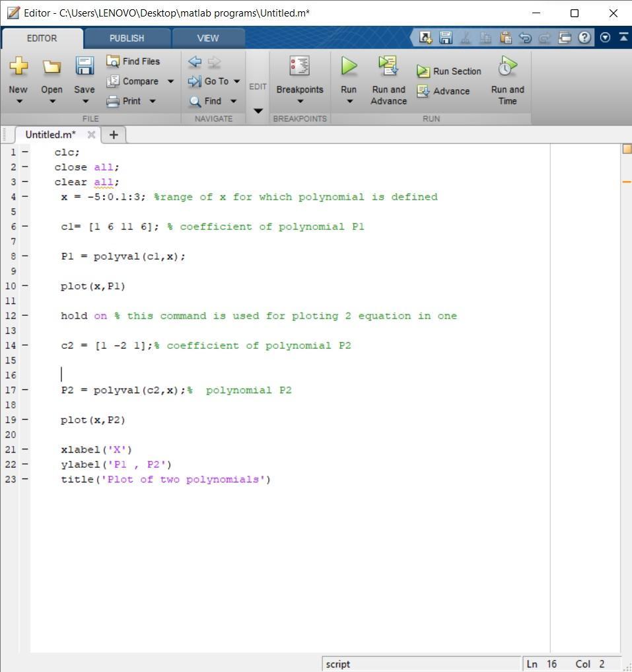This screenshot has width=632, height=672.
Task: Switch to the PUBLISH tab
Action: click(126, 38)
